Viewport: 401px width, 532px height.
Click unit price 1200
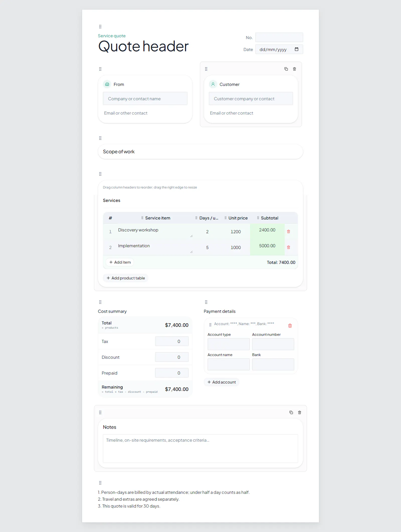(x=236, y=232)
